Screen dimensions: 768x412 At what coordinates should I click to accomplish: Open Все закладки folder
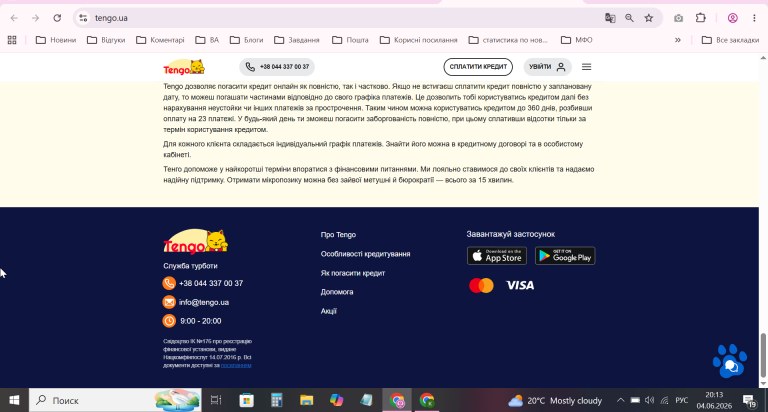(x=730, y=40)
